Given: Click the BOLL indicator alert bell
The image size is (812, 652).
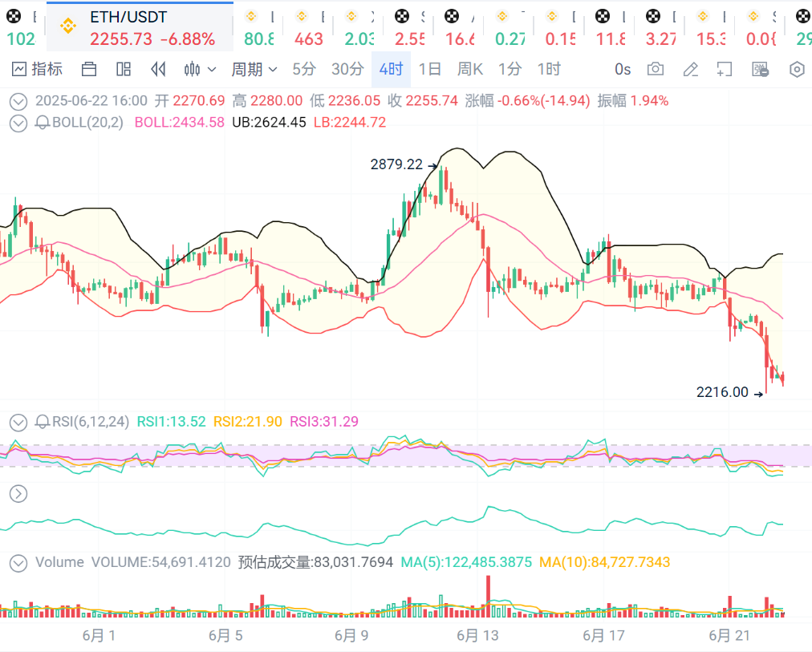Looking at the screenshot, I should coord(43,123).
